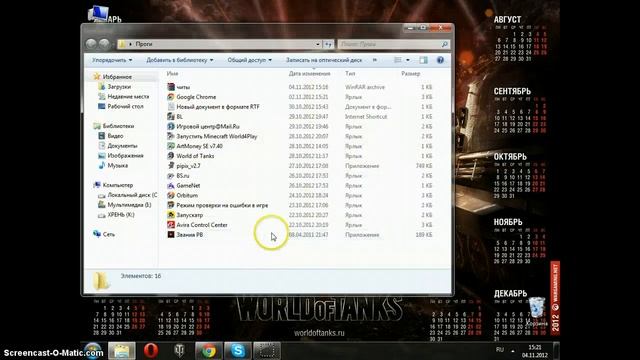The image size is (640, 360).
Task: Sort by the Тип column header
Action: [x=350, y=73]
